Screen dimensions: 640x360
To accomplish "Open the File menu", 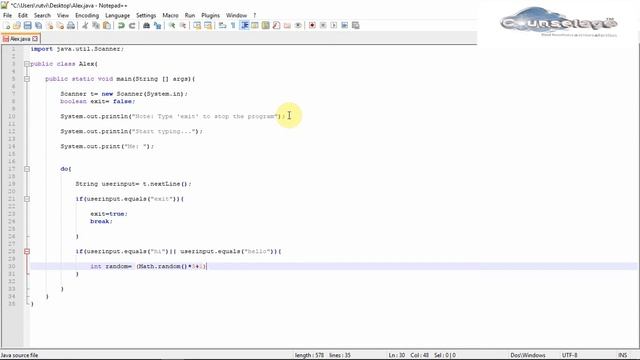I will pyautogui.click(x=7, y=16).
